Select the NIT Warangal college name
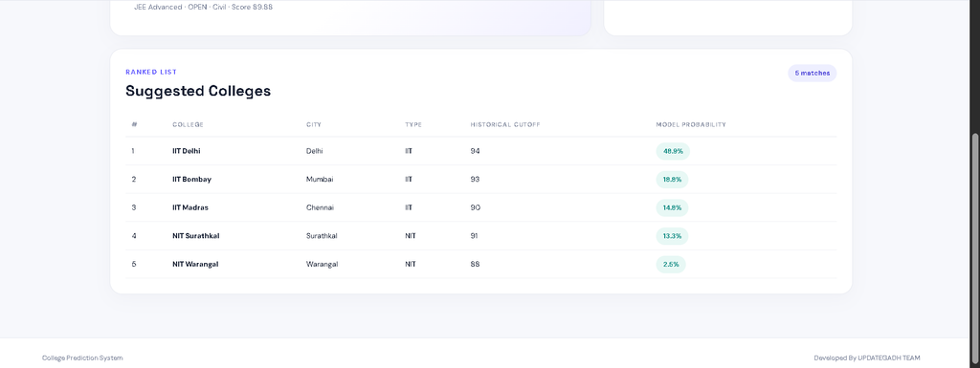The image size is (980, 368). [x=195, y=264]
